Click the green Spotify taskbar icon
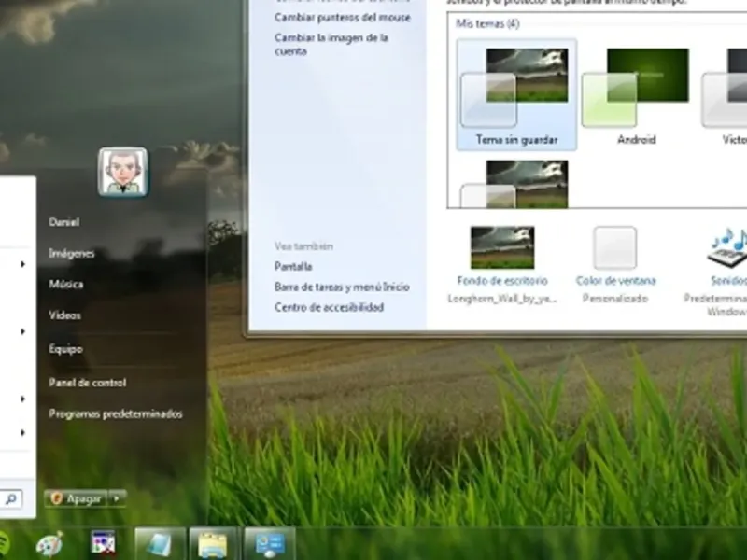 point(3,543)
